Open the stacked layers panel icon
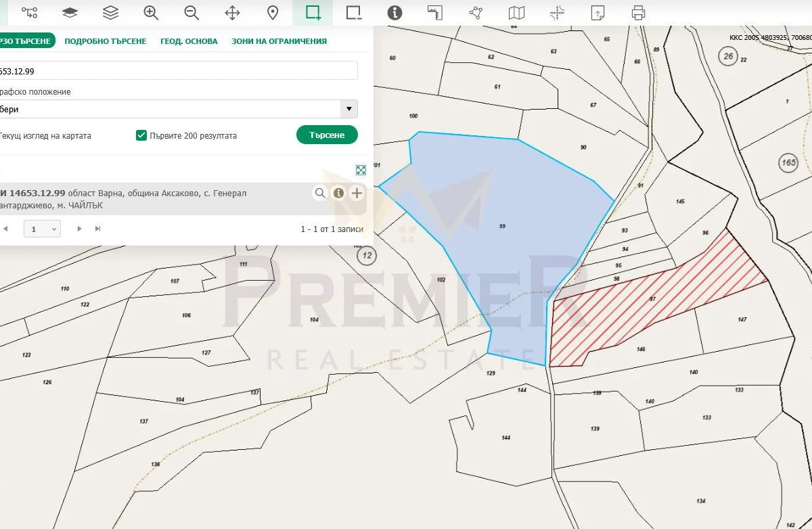Screen dimensions: 812x529 110,13
